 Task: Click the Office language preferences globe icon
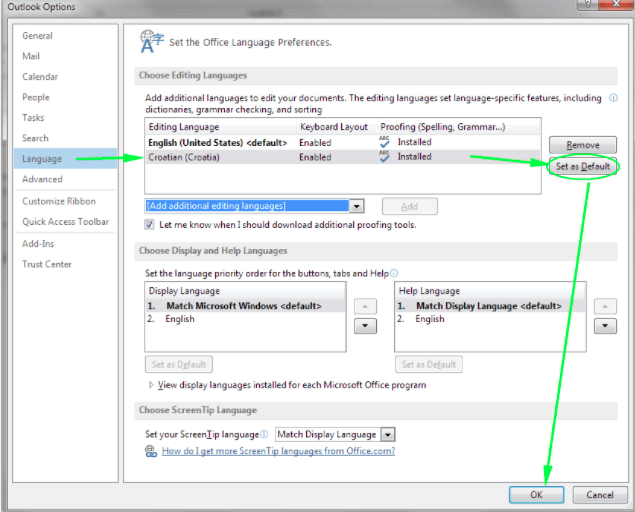pyautogui.click(x=152, y=42)
